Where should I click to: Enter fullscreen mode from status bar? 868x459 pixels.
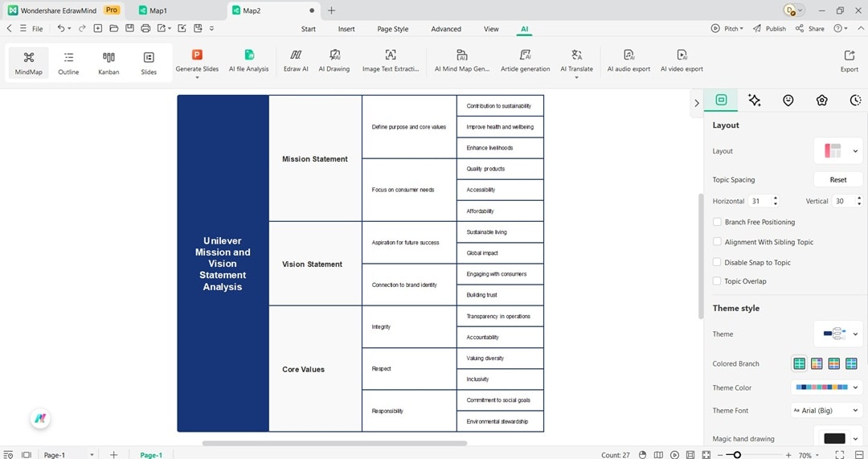pos(839,454)
